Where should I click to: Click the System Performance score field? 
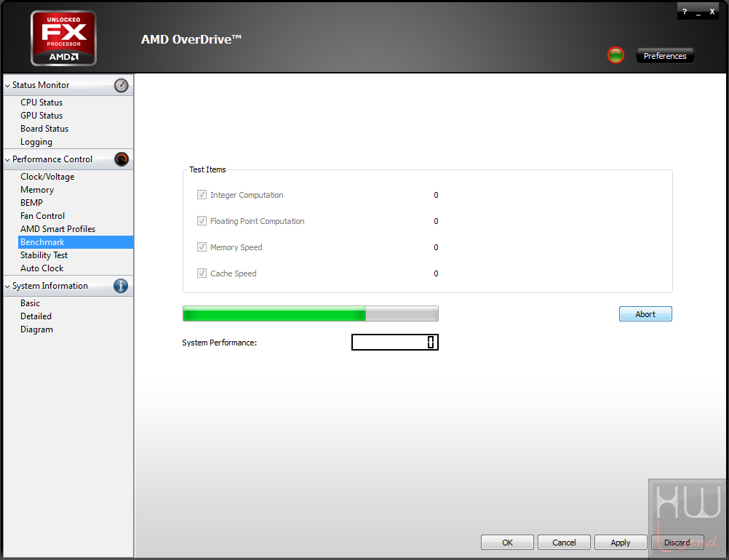(x=395, y=343)
